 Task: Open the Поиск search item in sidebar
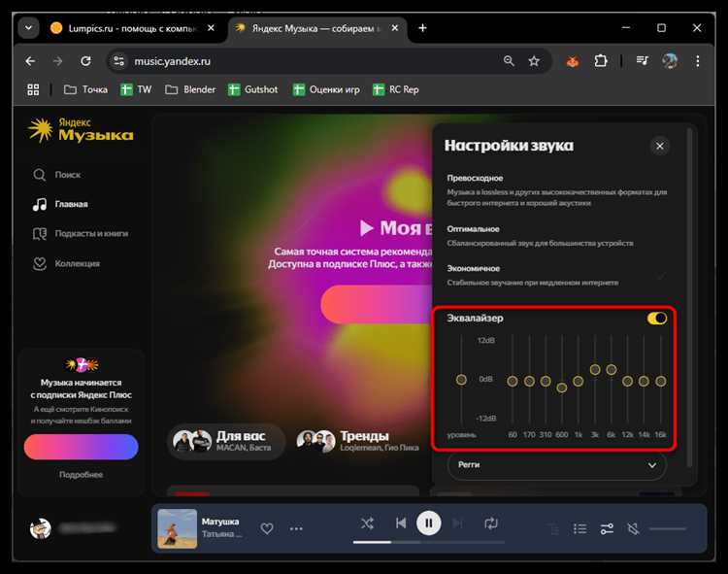coord(56,175)
